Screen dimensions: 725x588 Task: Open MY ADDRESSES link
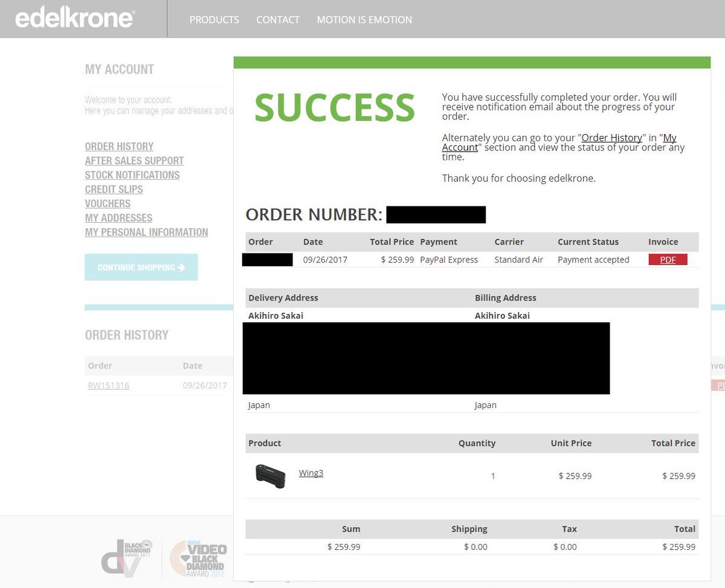(118, 218)
